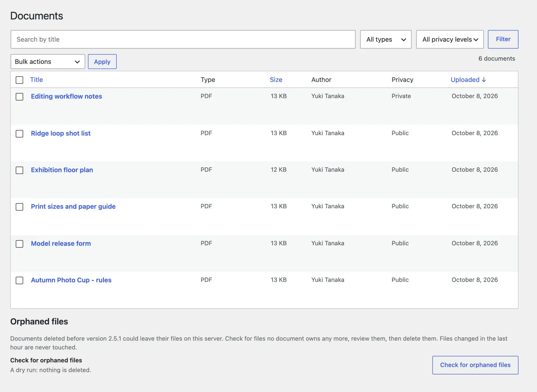This screenshot has width=537, height=392.
Task: Open the All types dropdown
Action: (386, 39)
